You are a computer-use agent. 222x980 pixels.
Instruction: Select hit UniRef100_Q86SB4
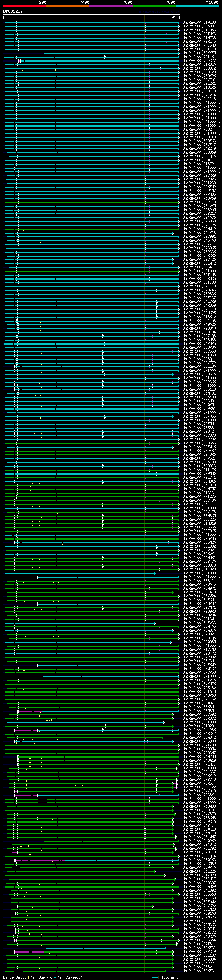pyautogui.click(x=199, y=428)
